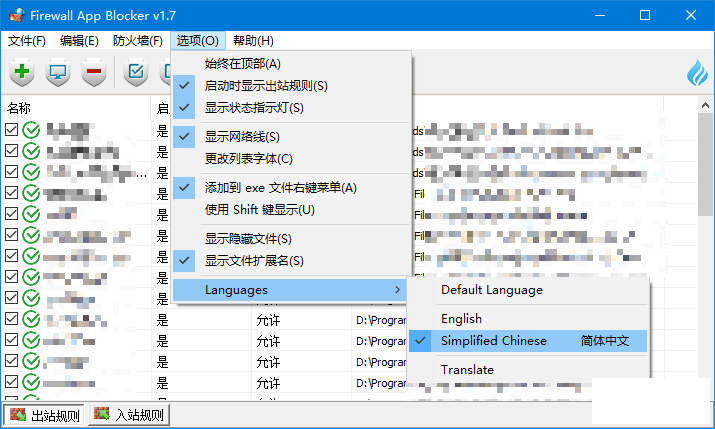
Task: Switch to the 出站规则 outbound rules tab
Action: click(44, 415)
